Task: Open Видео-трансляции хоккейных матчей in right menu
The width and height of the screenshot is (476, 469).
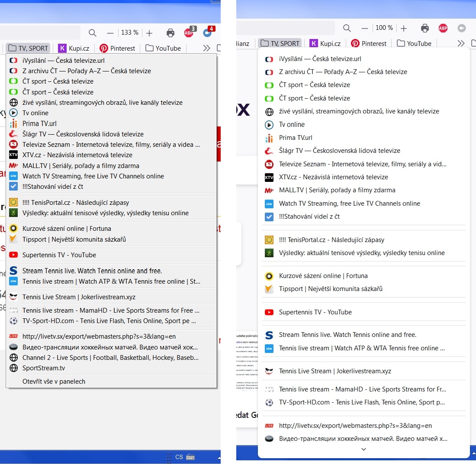Action: (363, 439)
